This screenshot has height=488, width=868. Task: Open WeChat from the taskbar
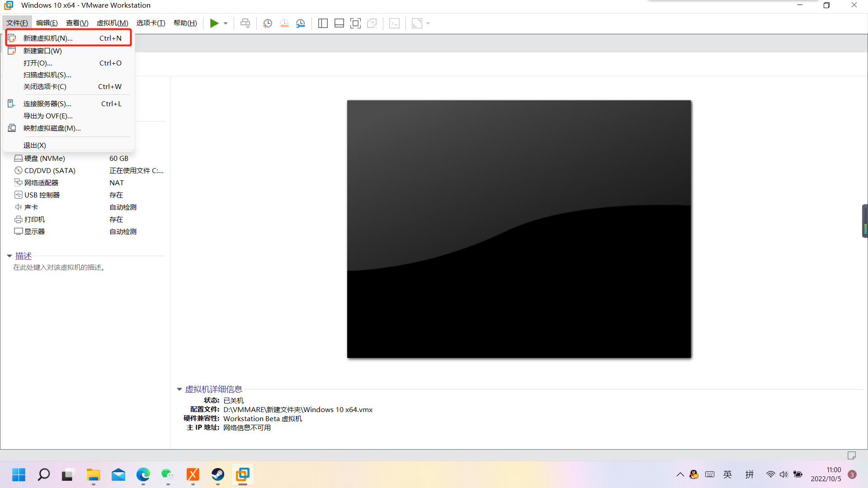click(x=168, y=474)
